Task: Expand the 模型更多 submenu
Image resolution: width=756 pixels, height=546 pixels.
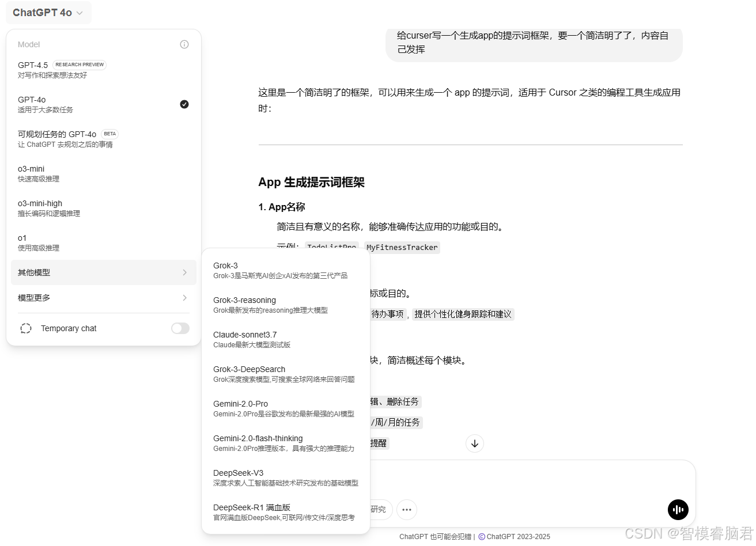Action: (x=104, y=298)
